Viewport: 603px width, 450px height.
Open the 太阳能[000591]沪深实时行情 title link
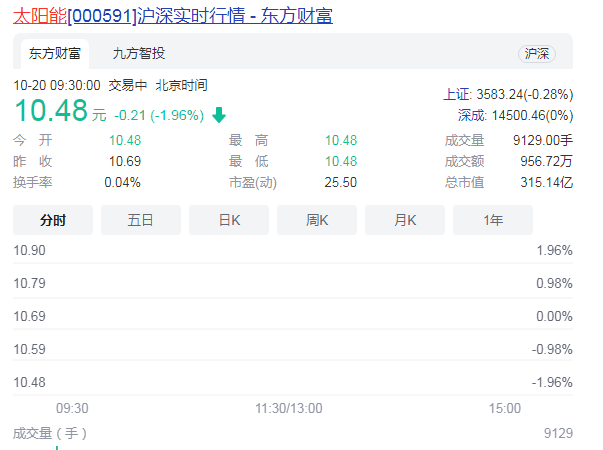tap(173, 16)
